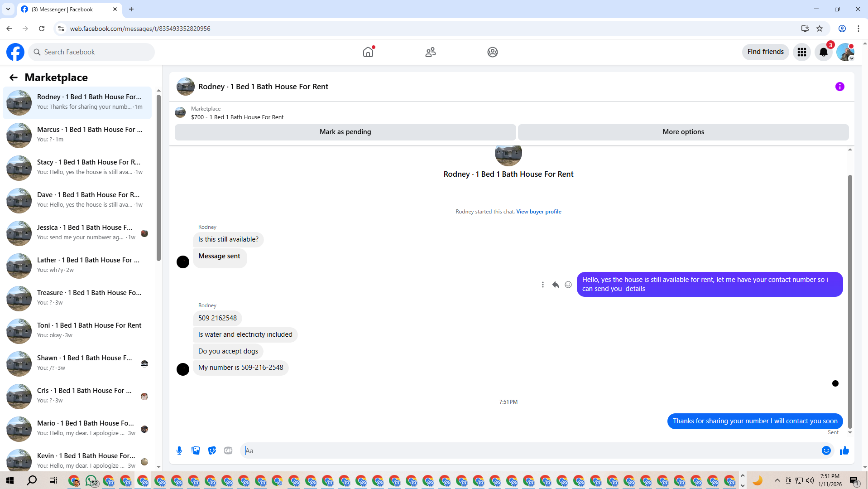Click the address bar URL

[x=140, y=29]
